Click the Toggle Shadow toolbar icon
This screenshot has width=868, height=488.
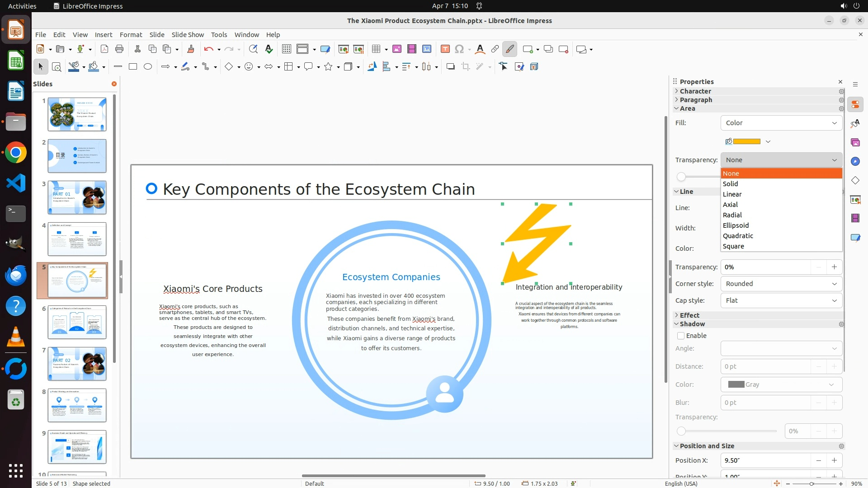450,67
